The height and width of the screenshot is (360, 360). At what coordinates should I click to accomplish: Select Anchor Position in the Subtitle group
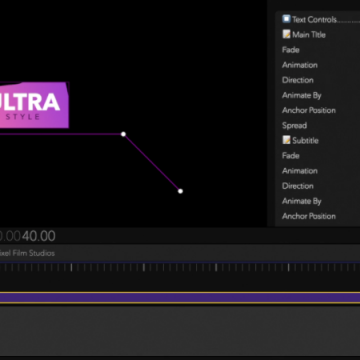[x=309, y=216]
